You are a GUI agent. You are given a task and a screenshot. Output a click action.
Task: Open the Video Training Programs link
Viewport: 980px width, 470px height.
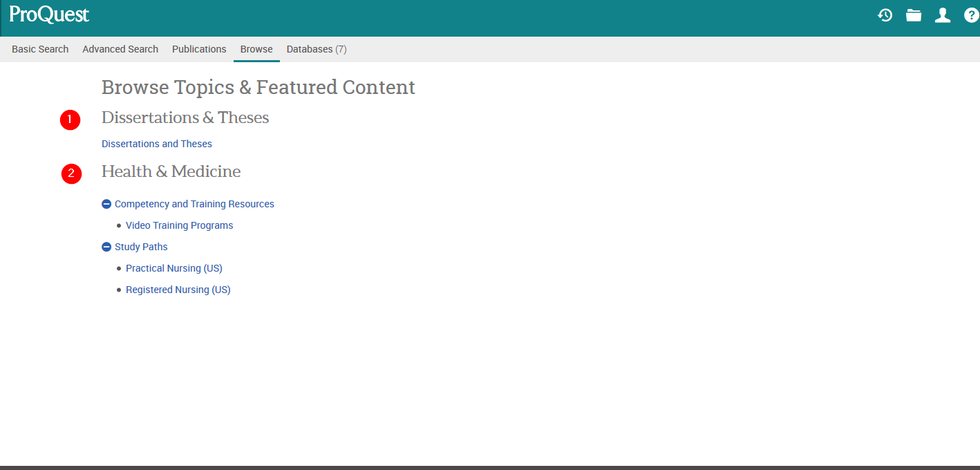point(180,225)
